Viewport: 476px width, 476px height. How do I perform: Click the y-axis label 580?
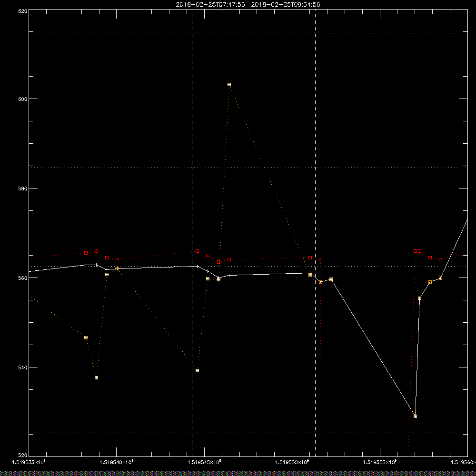click(x=22, y=188)
